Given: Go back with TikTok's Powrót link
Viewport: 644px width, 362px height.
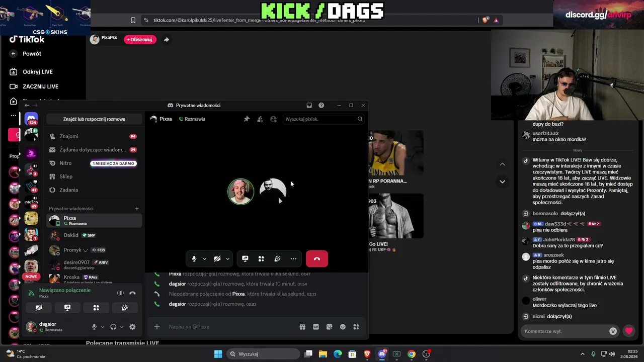Looking at the screenshot, I should coord(26,54).
